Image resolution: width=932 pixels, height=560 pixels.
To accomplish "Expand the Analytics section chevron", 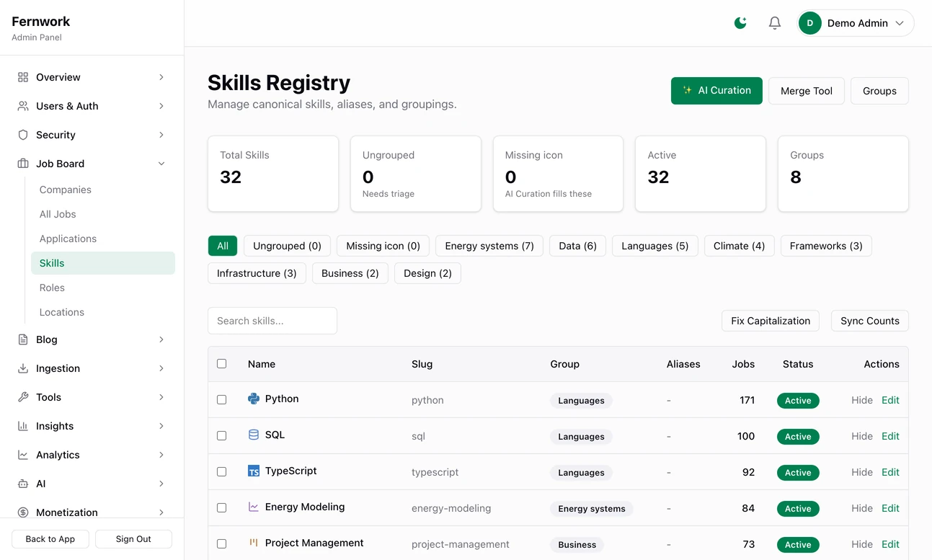I will [x=161, y=455].
